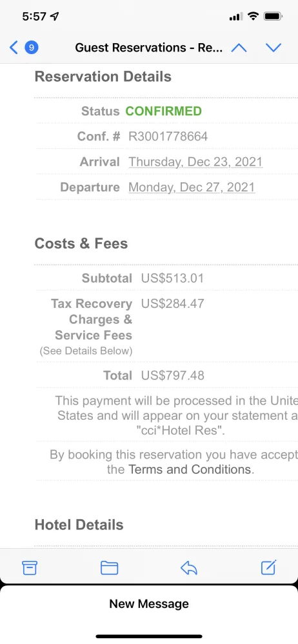298x644 pixels.
Task: Tap the reply arrow icon
Action: (189, 568)
